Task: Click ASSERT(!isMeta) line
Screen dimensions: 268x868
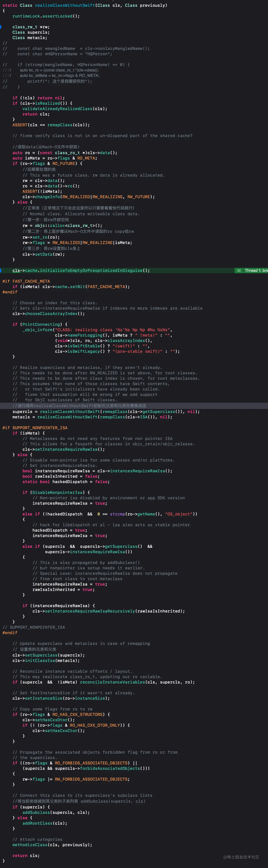Action: (42, 191)
